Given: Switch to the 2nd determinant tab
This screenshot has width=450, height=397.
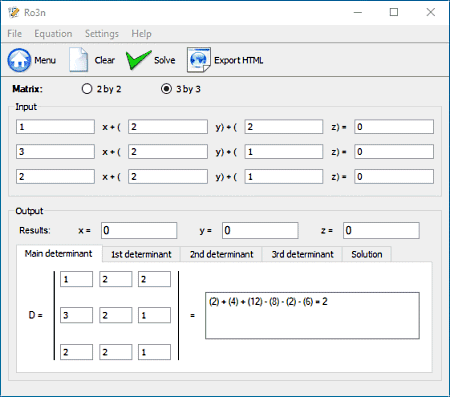Looking at the screenshot, I should (x=222, y=254).
